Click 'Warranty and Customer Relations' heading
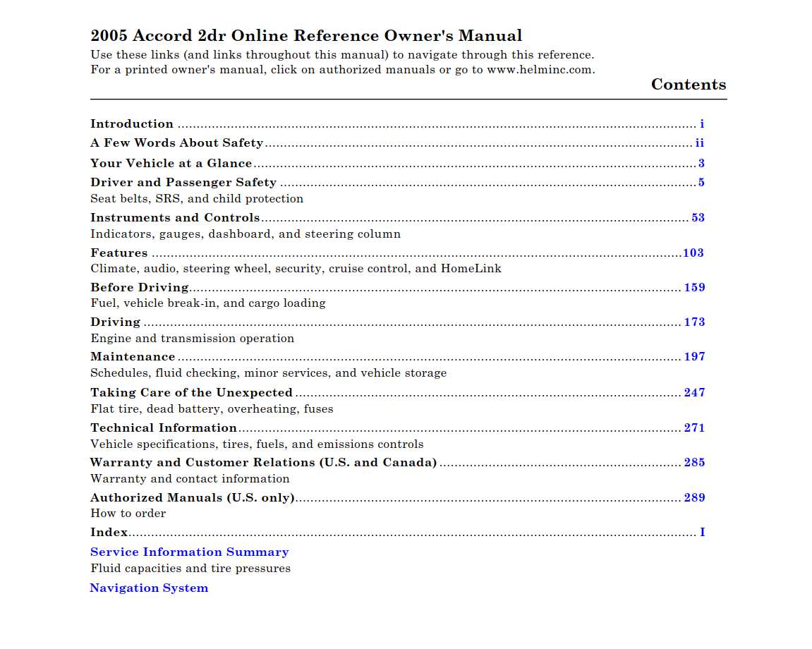This screenshot has height=649, width=812. tap(264, 463)
